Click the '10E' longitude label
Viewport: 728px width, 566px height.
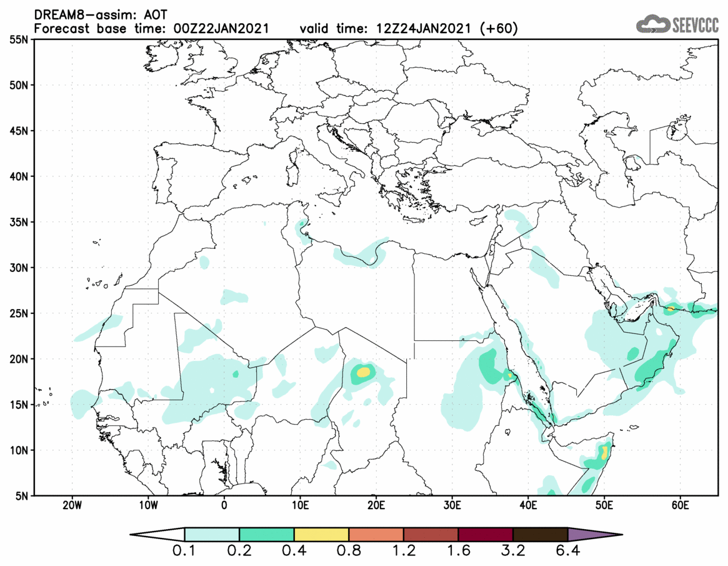(300, 505)
